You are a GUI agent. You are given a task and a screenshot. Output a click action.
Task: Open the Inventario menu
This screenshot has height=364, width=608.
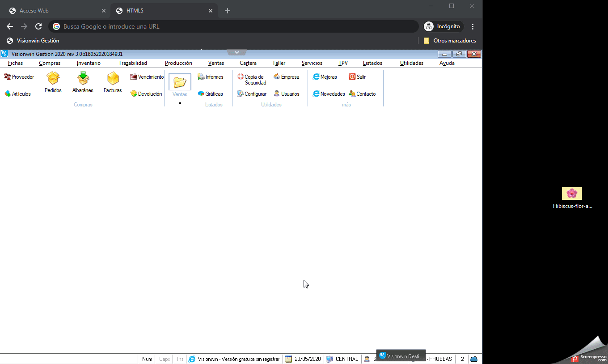pyautogui.click(x=89, y=63)
